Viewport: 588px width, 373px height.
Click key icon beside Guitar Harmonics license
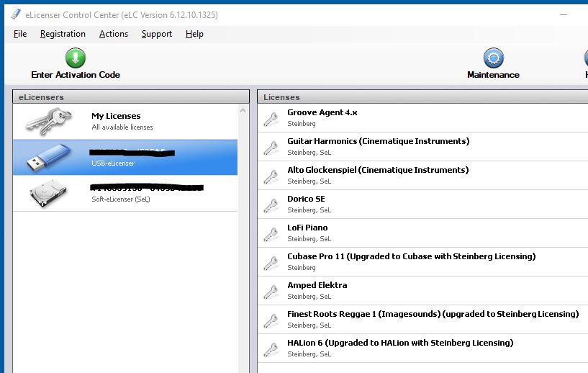point(271,148)
